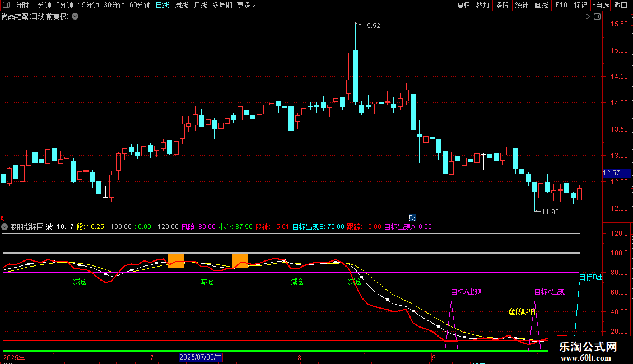633x364 pixels.
Task: Click the 15.00 price axis label
Action: (619, 50)
